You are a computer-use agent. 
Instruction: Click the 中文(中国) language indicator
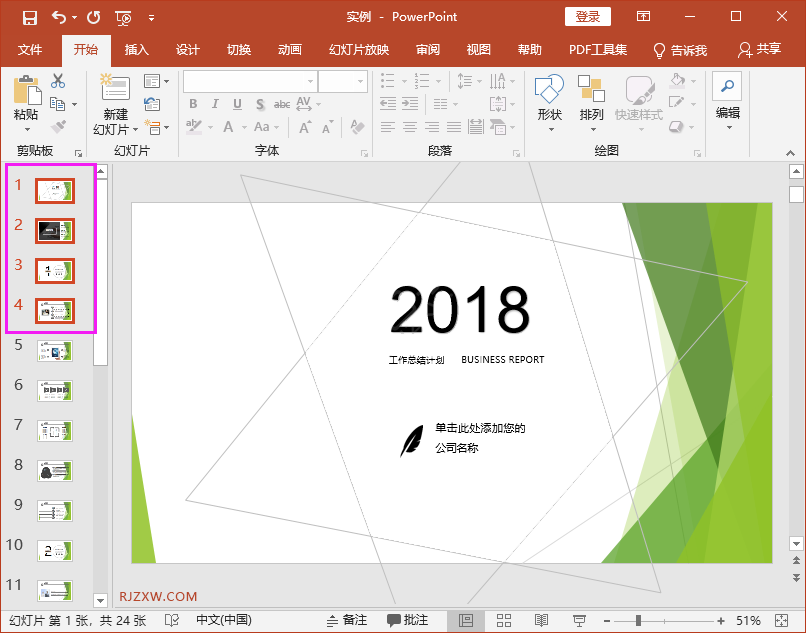[224, 620]
